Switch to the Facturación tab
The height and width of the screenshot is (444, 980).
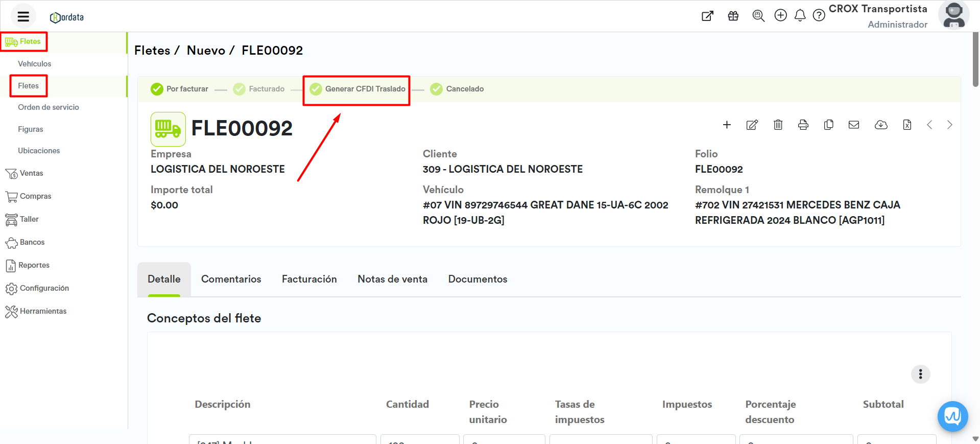(x=309, y=279)
